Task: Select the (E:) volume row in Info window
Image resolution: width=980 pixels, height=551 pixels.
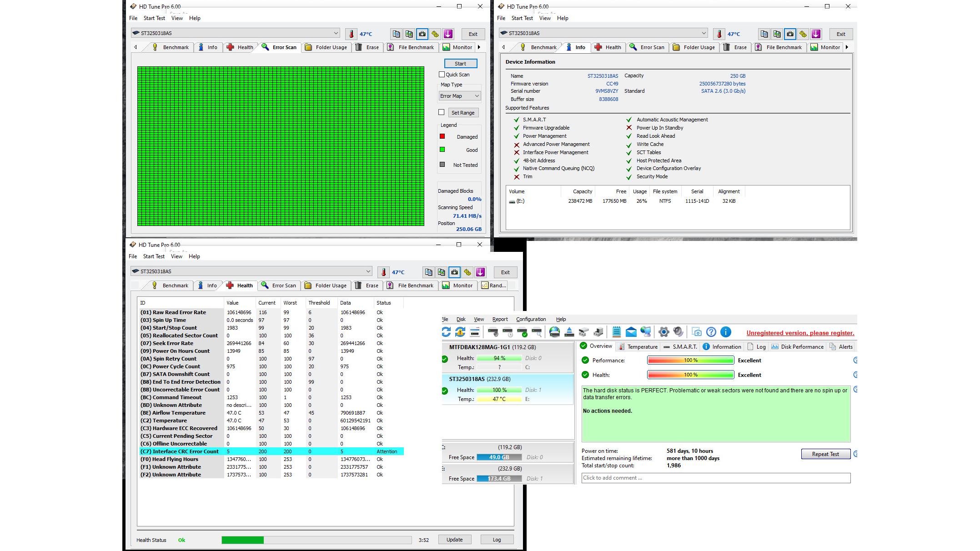Action: [x=678, y=201]
